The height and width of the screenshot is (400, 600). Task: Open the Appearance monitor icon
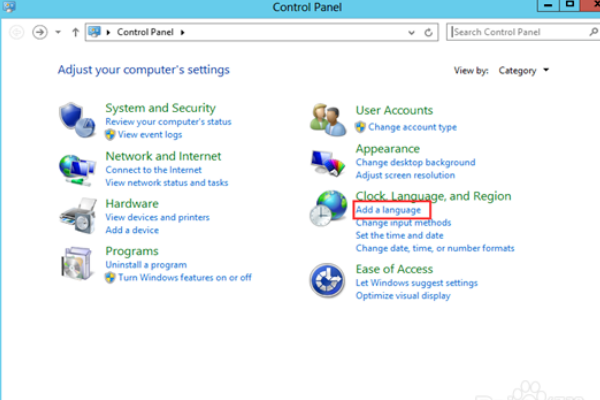(328, 160)
